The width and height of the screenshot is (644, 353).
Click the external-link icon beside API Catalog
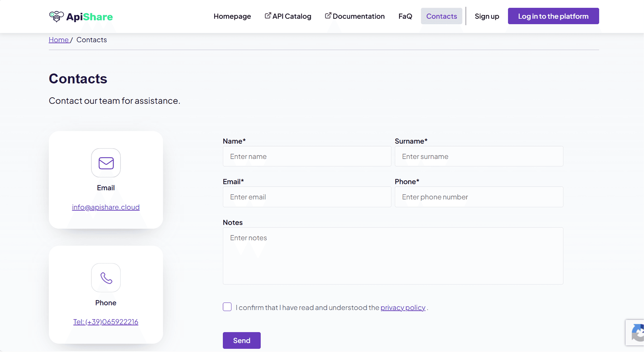tap(268, 16)
